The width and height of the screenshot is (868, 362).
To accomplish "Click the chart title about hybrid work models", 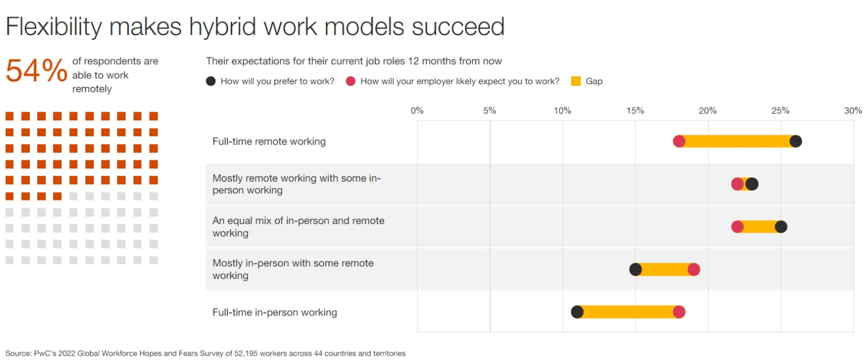I will [x=255, y=26].
